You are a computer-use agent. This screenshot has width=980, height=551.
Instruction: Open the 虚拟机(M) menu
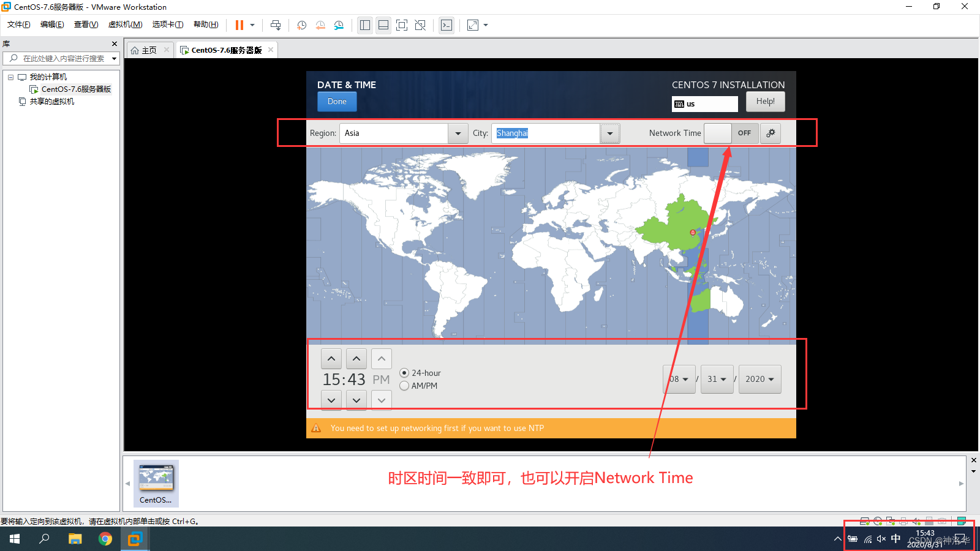[125, 24]
